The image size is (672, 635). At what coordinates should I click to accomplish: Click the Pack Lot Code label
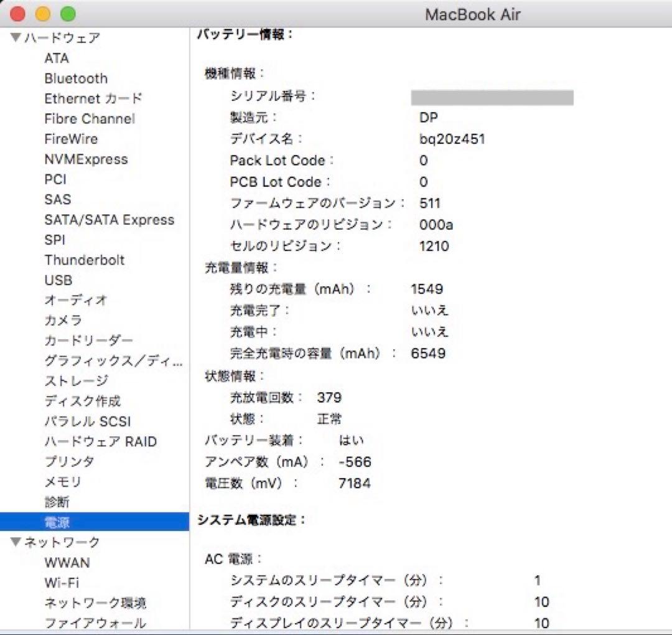coord(282,160)
